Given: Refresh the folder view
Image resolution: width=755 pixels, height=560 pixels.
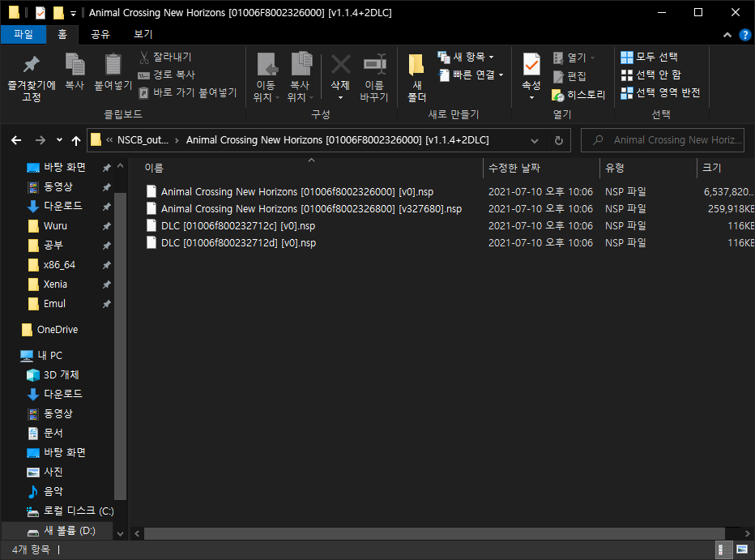Looking at the screenshot, I should tap(558, 140).
